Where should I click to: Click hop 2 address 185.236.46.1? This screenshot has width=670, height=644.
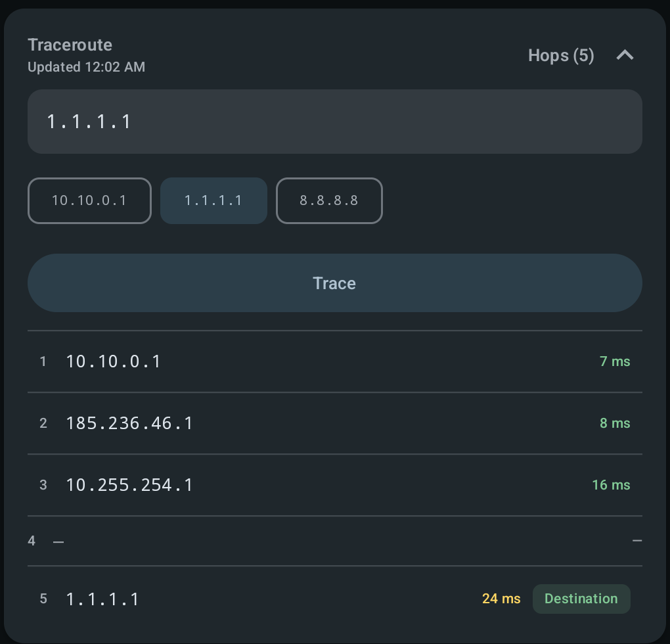pyautogui.click(x=129, y=423)
